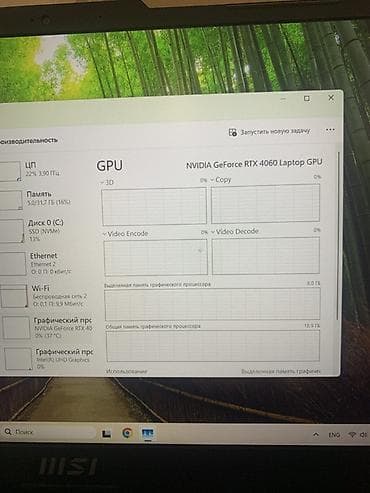Click the NVIDIA GeForce RTX 4060 Laptop GPU title
This screenshot has height=493, width=370.
[x=254, y=164]
